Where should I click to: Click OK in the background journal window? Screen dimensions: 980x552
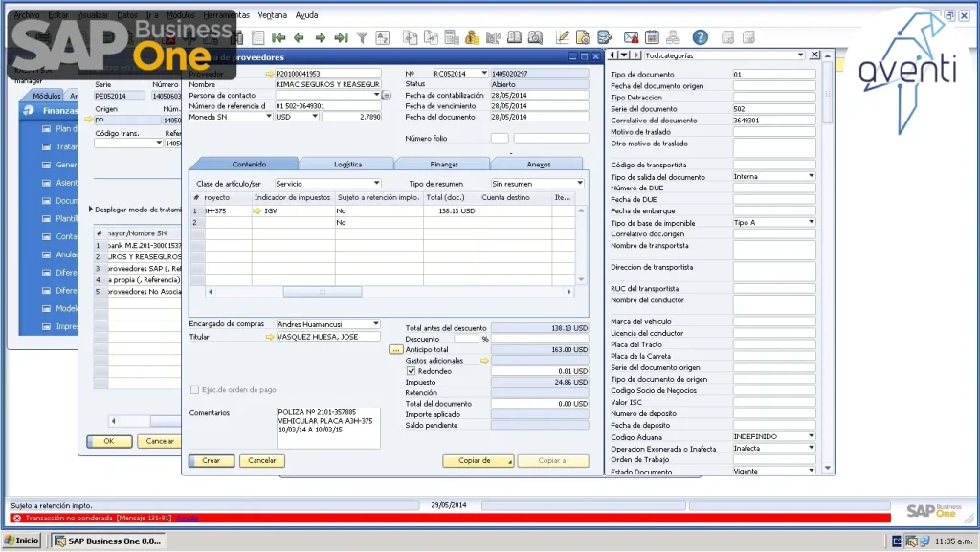click(109, 441)
